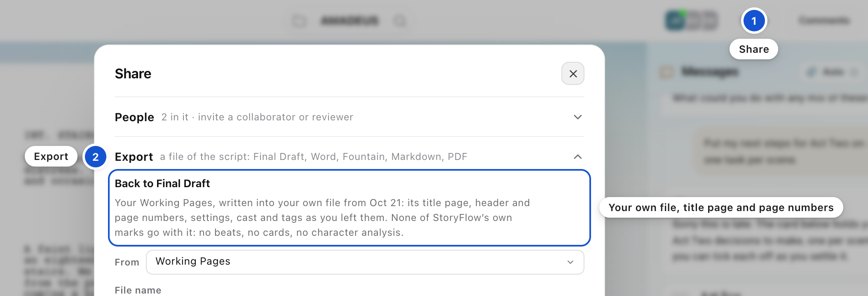This screenshot has height=296, width=868.
Task: Close the Share dialog
Action: (572, 73)
